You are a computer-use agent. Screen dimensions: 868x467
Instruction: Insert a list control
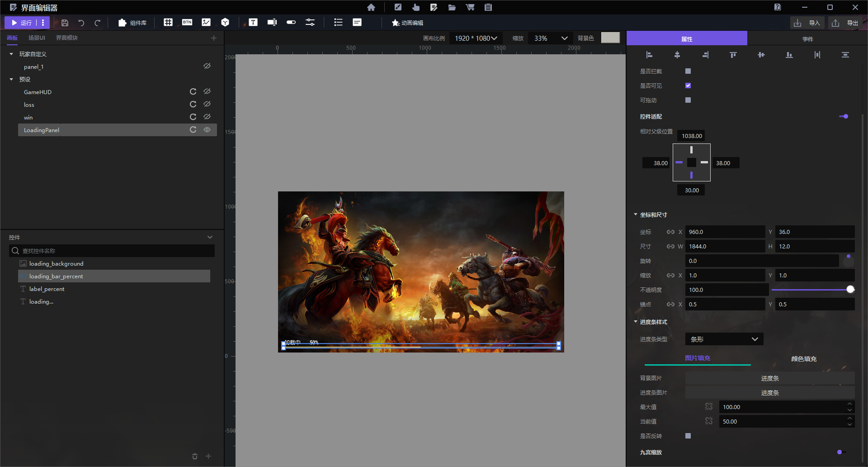pyautogui.click(x=338, y=22)
